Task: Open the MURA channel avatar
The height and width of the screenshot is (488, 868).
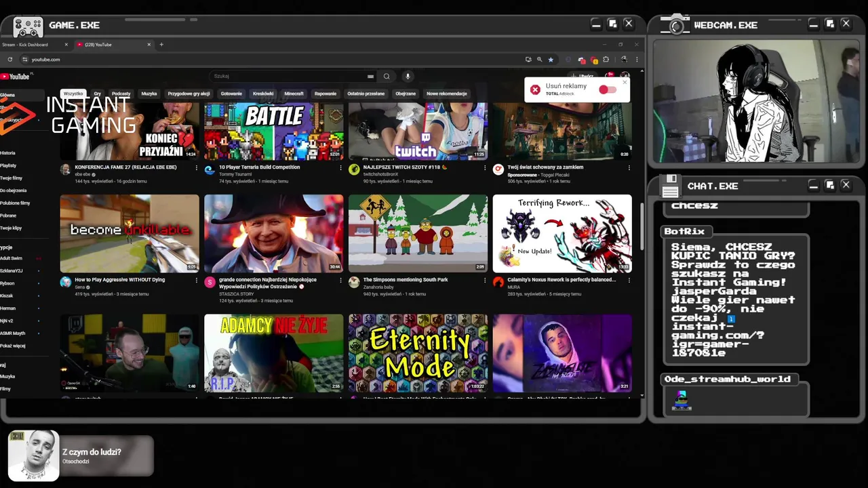Action: (498, 282)
